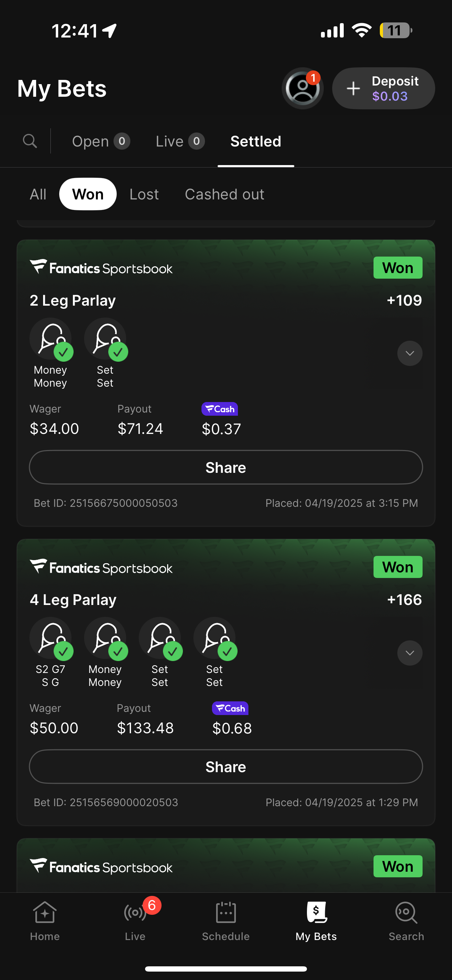Expand the 2 Leg Parlay details
Image resolution: width=452 pixels, height=980 pixels.
410,353
